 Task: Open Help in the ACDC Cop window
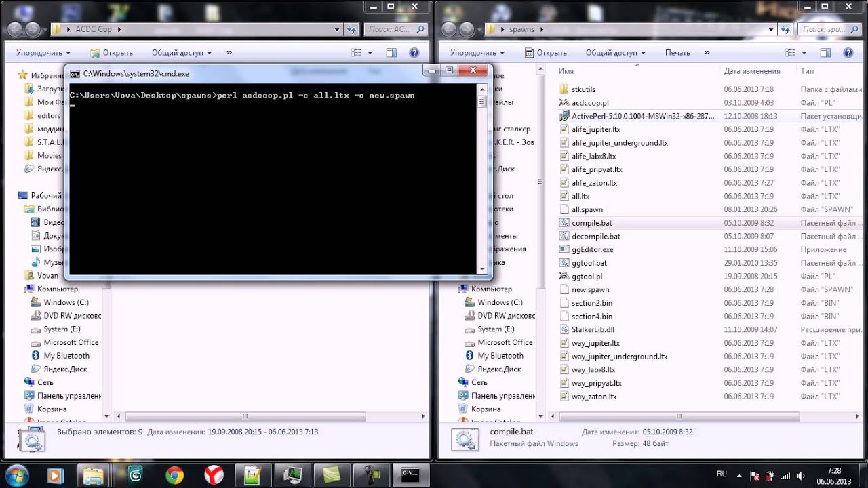414,53
